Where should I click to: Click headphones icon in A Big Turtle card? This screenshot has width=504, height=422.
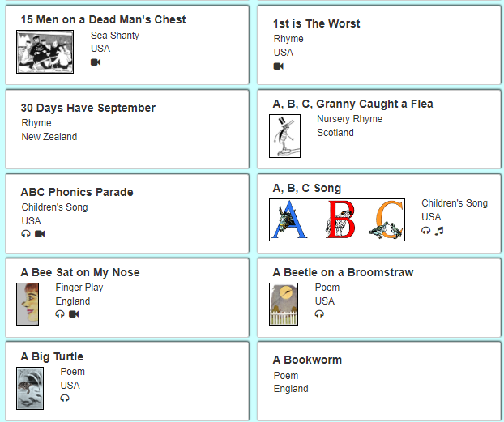[65, 398]
